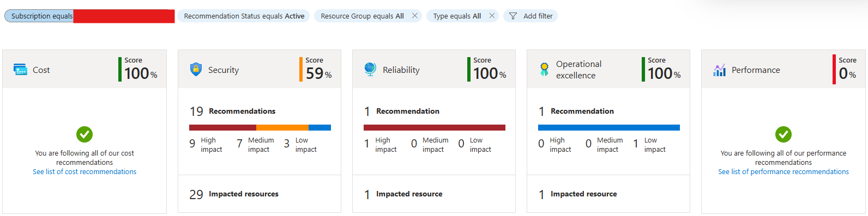Click the Cost credit card icon
Screen dimensions: 868x216
[20, 70]
